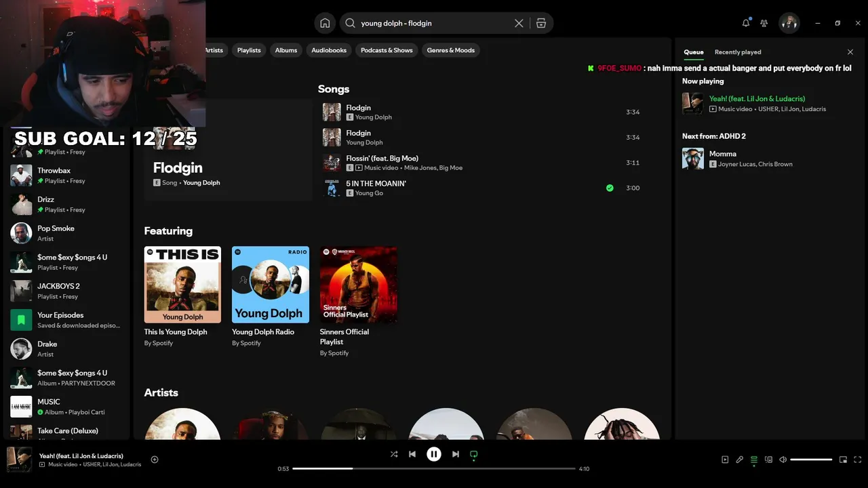Mute the volume speaker icon
Screen dimensions: 868x488
(x=783, y=460)
